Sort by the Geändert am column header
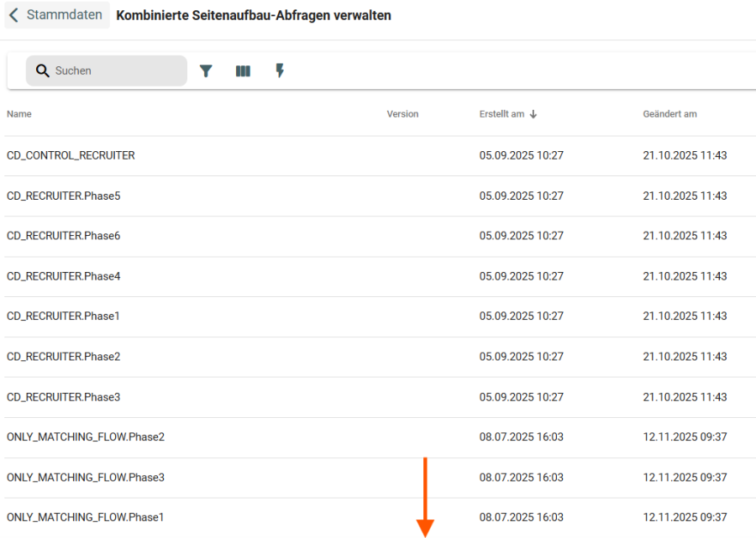The height and width of the screenshot is (538, 756). (669, 114)
